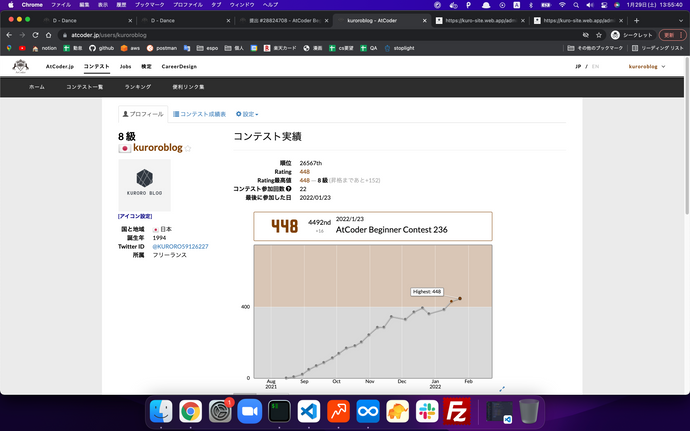Open the その他のブックマーク folder

595,48
